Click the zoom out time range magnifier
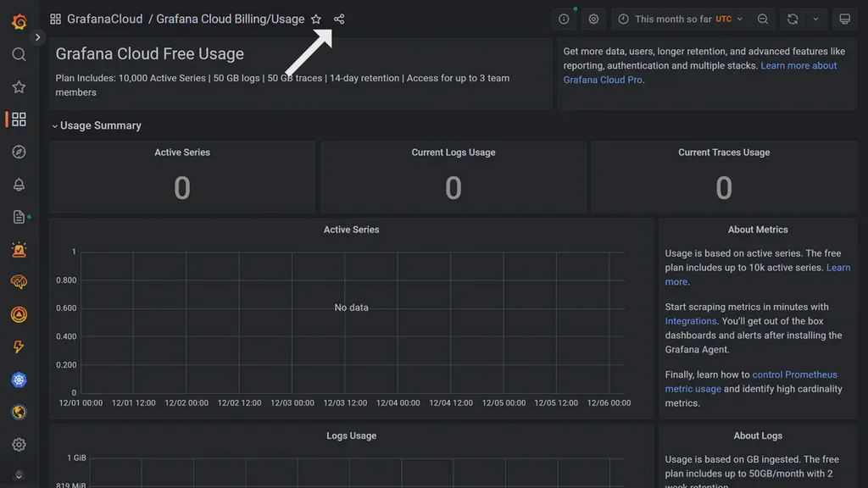The image size is (868, 488). pyautogui.click(x=762, y=19)
